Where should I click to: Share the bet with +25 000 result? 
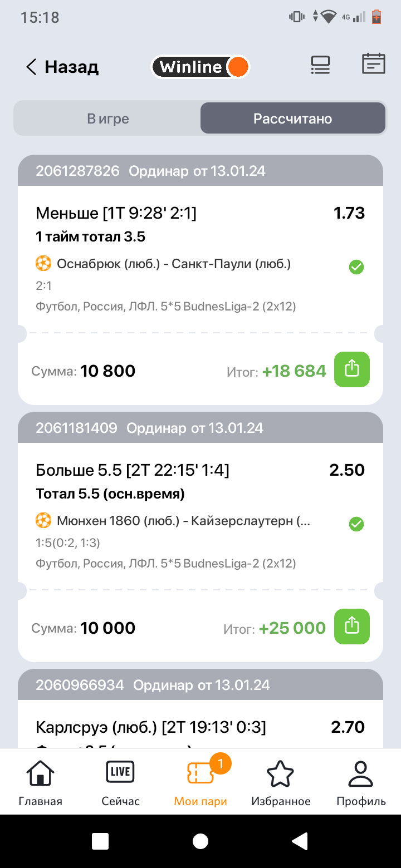(x=351, y=627)
